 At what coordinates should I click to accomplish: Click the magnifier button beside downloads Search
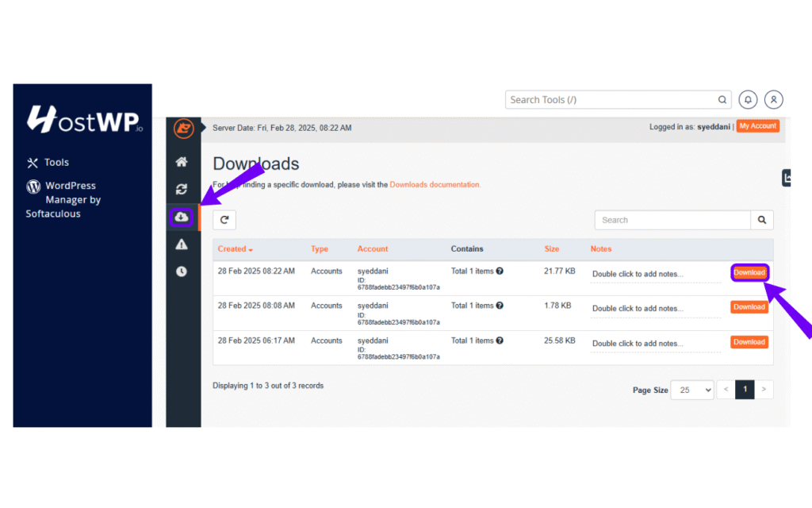[762, 220]
